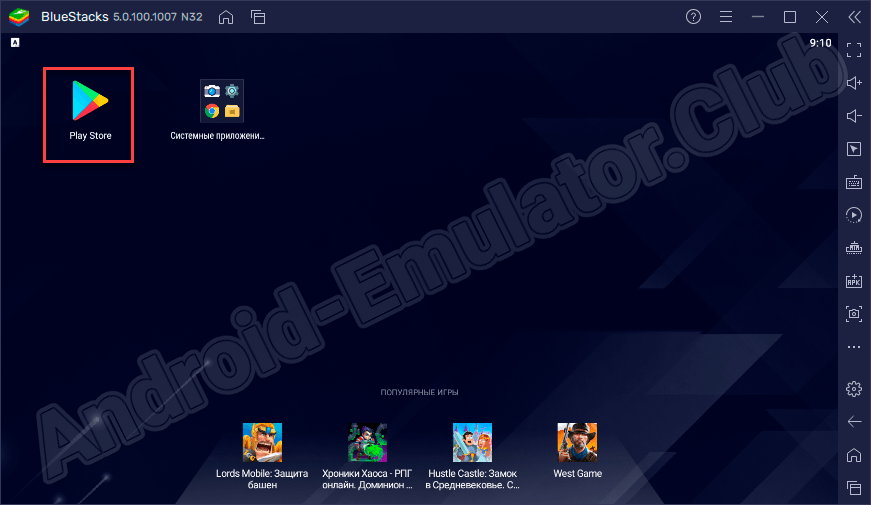Toggle cursor lock in sidebar

pyautogui.click(x=854, y=149)
